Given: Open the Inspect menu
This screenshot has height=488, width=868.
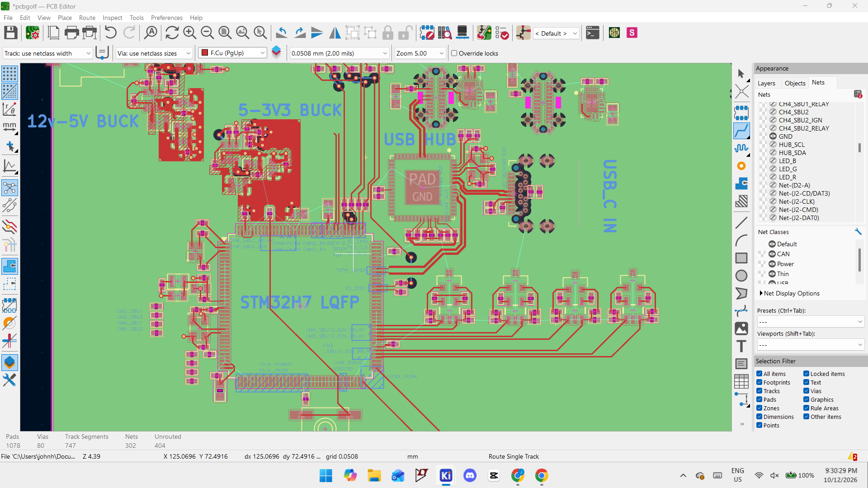Looking at the screenshot, I should [x=112, y=18].
